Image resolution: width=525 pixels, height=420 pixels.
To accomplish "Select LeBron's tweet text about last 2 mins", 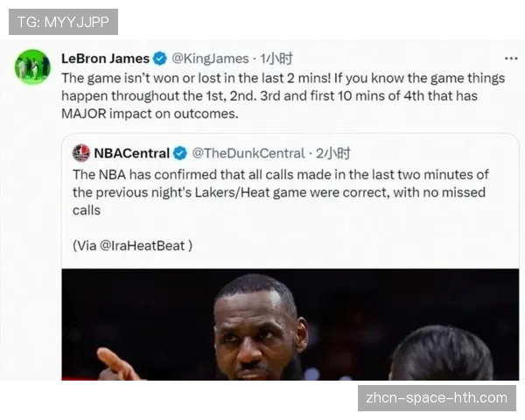I will coord(283,96).
